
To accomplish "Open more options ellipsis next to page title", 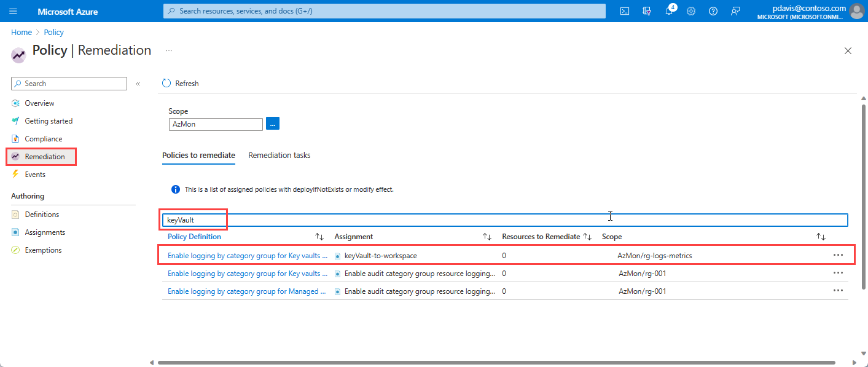I will point(168,50).
